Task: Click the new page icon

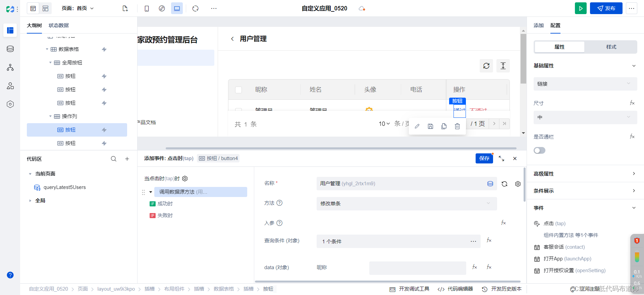Action: click(125, 8)
